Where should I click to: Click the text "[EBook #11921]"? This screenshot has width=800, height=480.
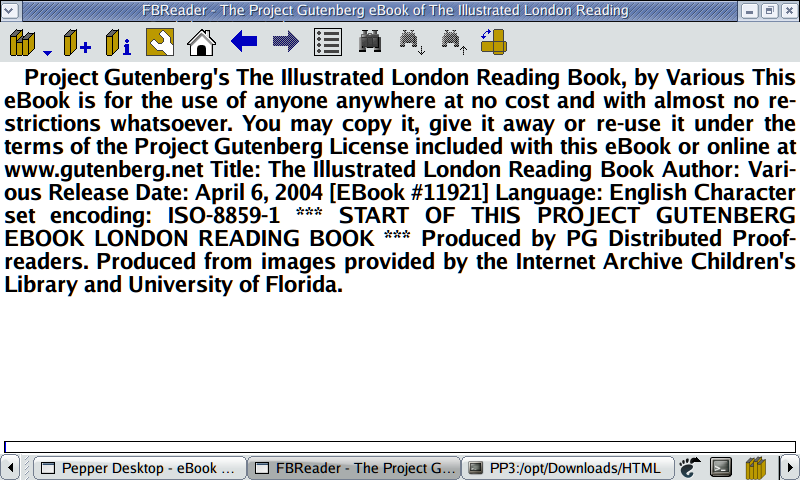[x=409, y=192]
